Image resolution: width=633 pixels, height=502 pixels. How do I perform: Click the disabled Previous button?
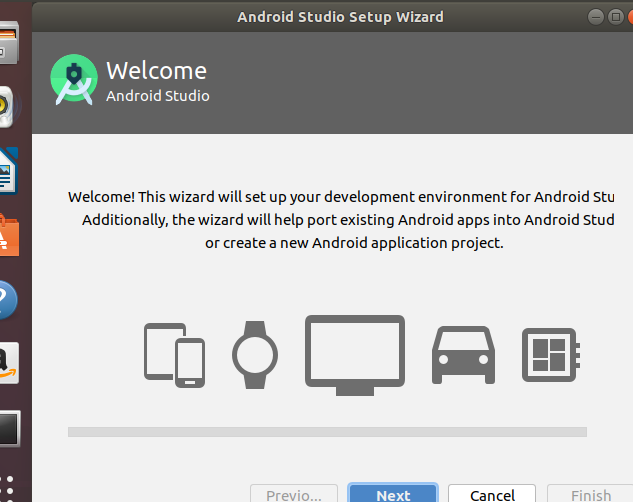[x=293, y=493]
